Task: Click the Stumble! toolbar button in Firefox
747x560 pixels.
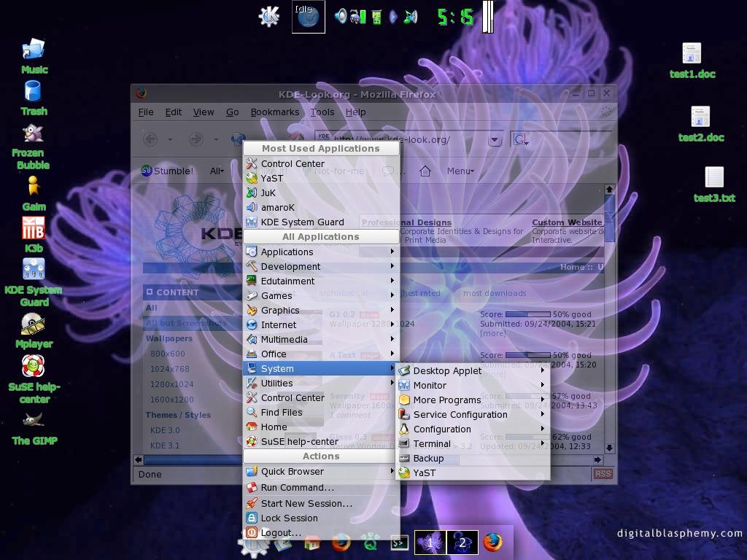Action: tap(167, 171)
